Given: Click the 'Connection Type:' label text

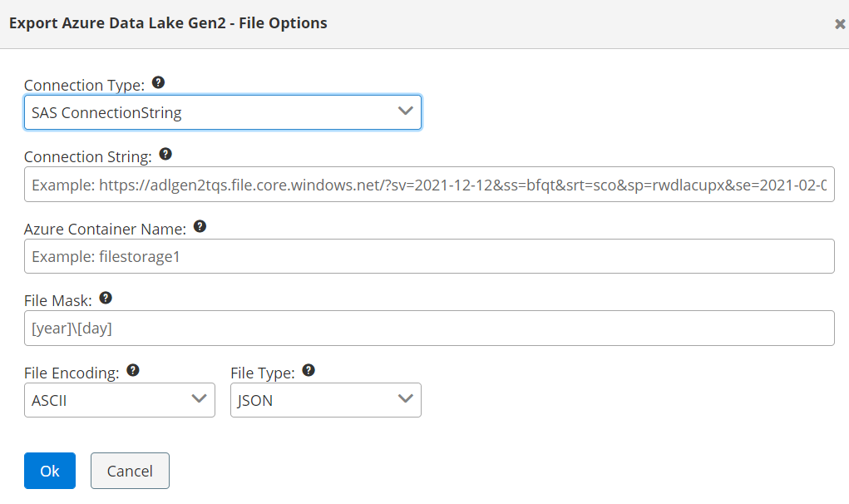Looking at the screenshot, I should 84,85.
